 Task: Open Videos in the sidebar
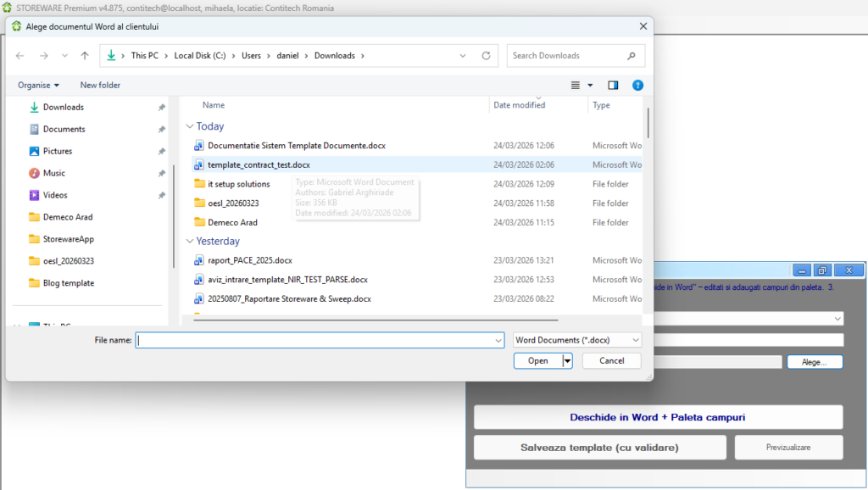(x=55, y=195)
